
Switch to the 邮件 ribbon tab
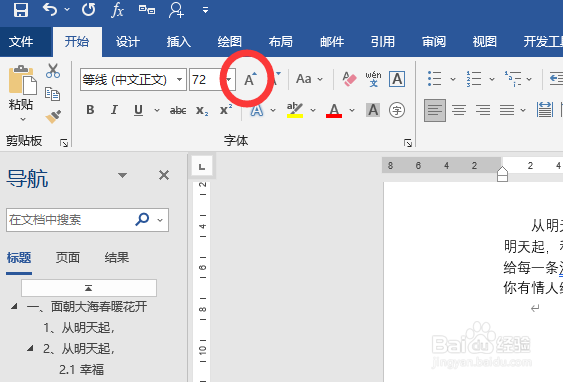point(332,42)
